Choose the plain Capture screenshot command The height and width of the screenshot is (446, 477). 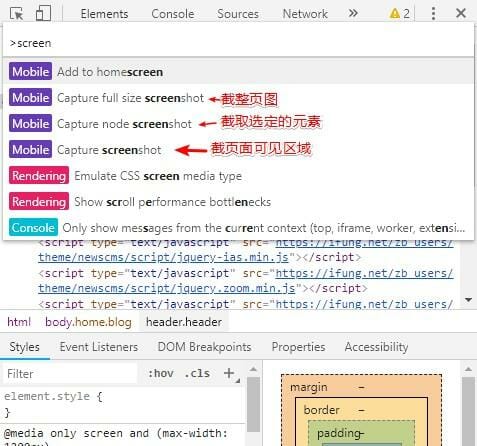click(x=238, y=150)
